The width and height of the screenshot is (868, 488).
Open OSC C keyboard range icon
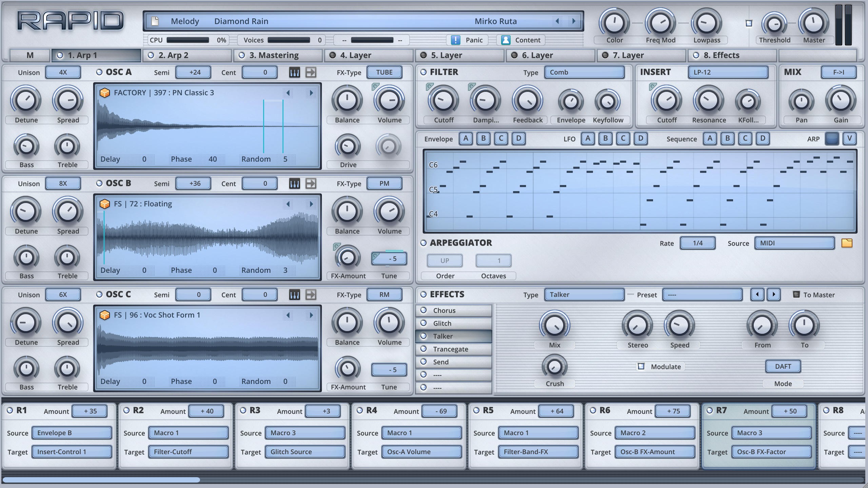point(294,294)
